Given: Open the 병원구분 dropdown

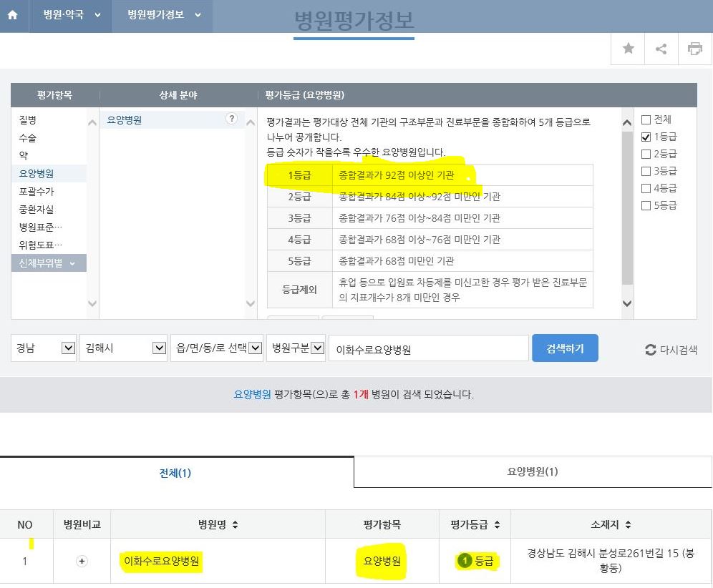Looking at the screenshot, I should click(296, 348).
